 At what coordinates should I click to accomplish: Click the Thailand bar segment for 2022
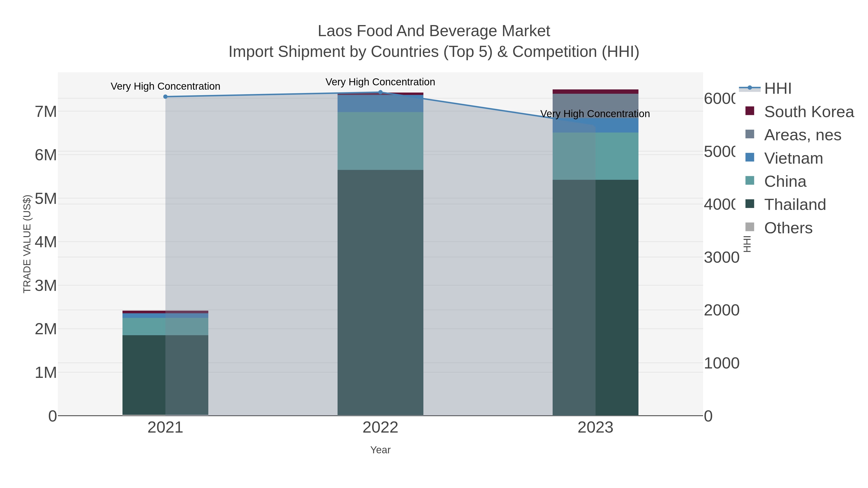[x=380, y=292]
